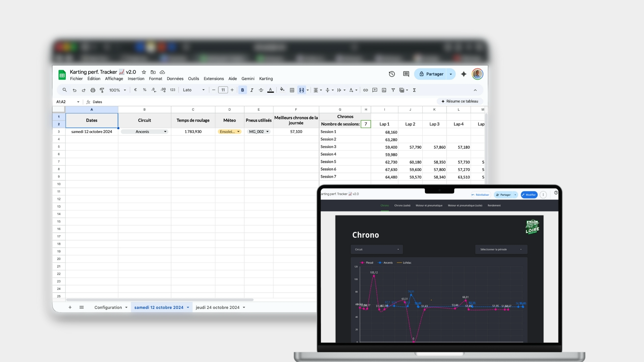Insert link using toolbar chain icon

tap(365, 90)
